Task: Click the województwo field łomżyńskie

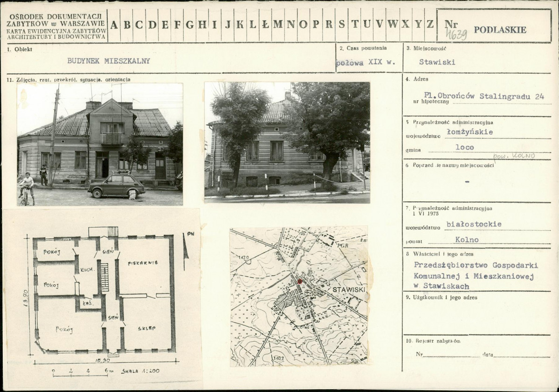Action: 469,132
